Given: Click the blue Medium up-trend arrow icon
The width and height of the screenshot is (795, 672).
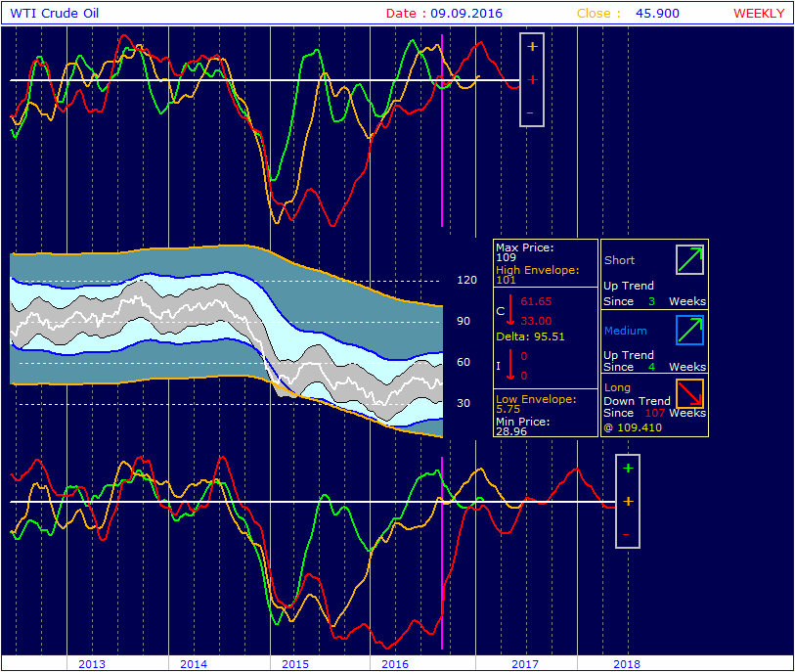Looking at the screenshot, I should coord(689,331).
